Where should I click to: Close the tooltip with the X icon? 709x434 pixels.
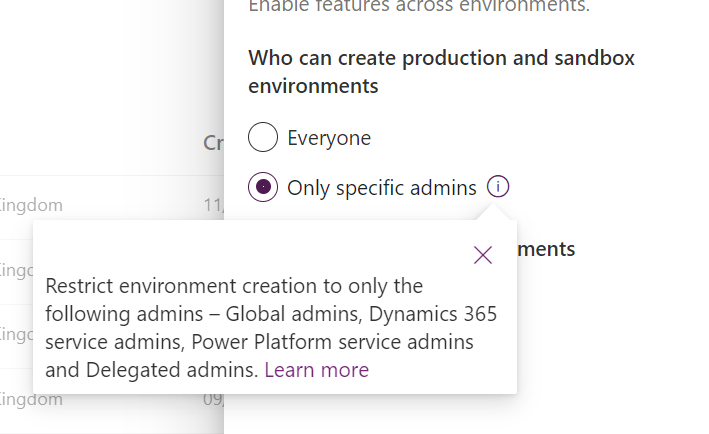point(482,255)
